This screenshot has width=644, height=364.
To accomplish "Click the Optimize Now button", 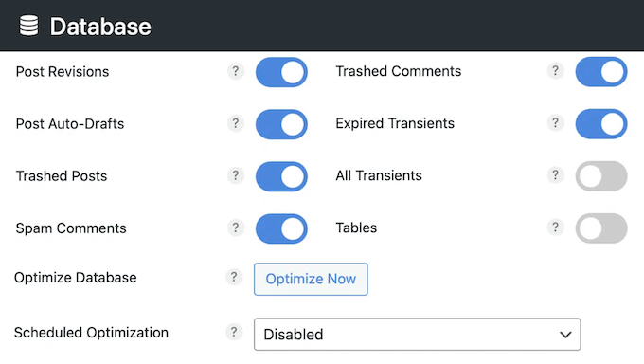I will coord(311,280).
